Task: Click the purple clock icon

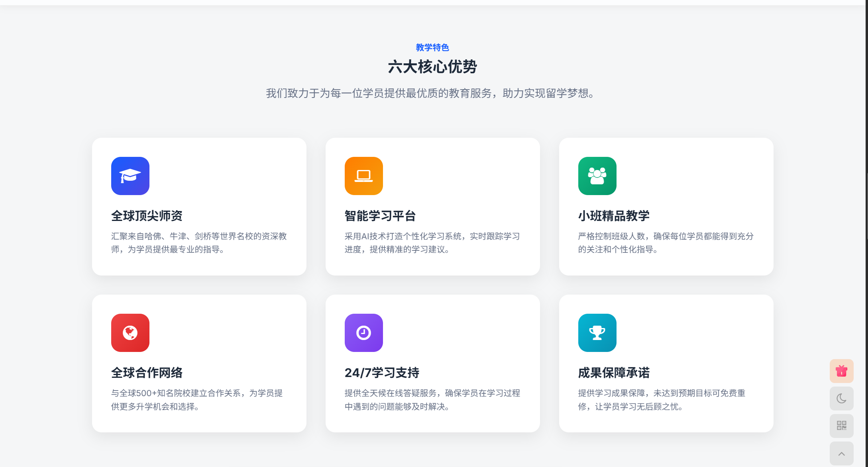Action: point(364,333)
